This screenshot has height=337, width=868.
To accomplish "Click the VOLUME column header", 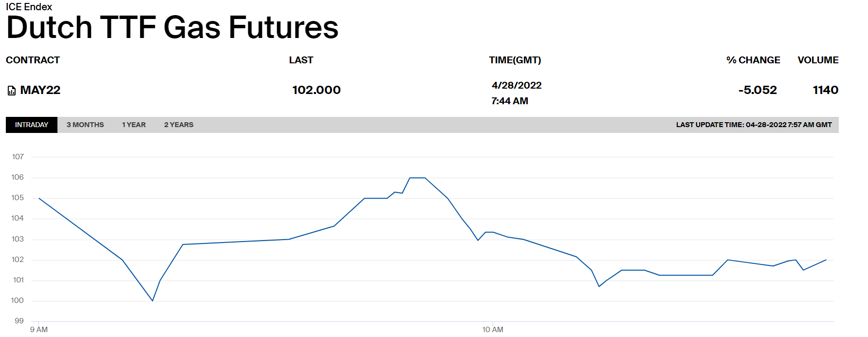I will point(818,60).
